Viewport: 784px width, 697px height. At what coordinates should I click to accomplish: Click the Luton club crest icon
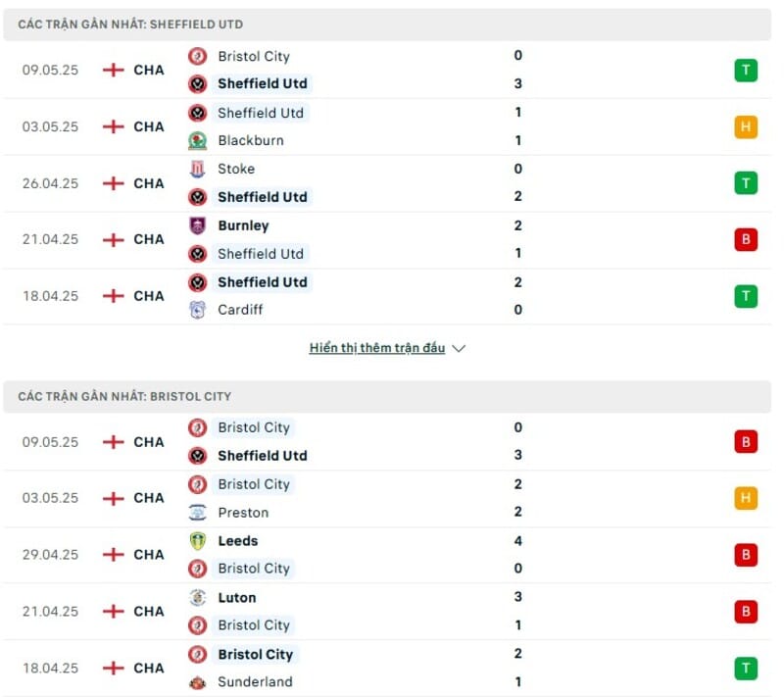(x=198, y=598)
